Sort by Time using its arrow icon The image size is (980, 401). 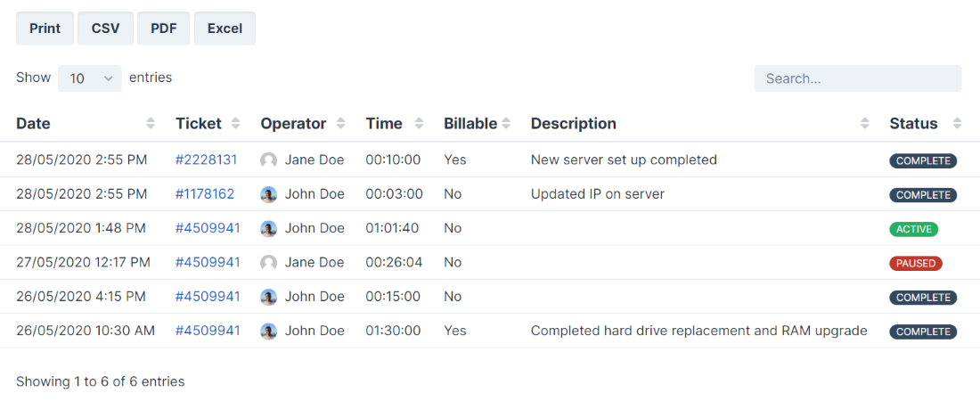click(419, 124)
